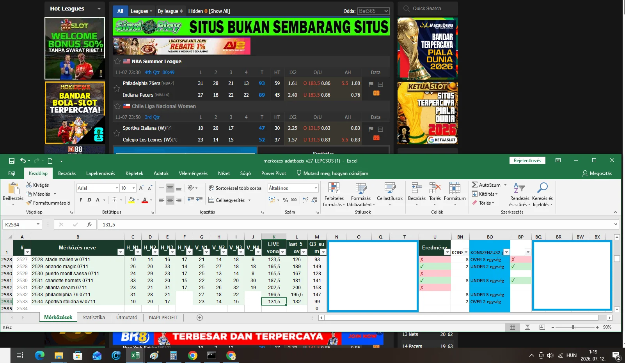Click the new blank document icon in Quick Access
The image size is (625, 364).
50,161
